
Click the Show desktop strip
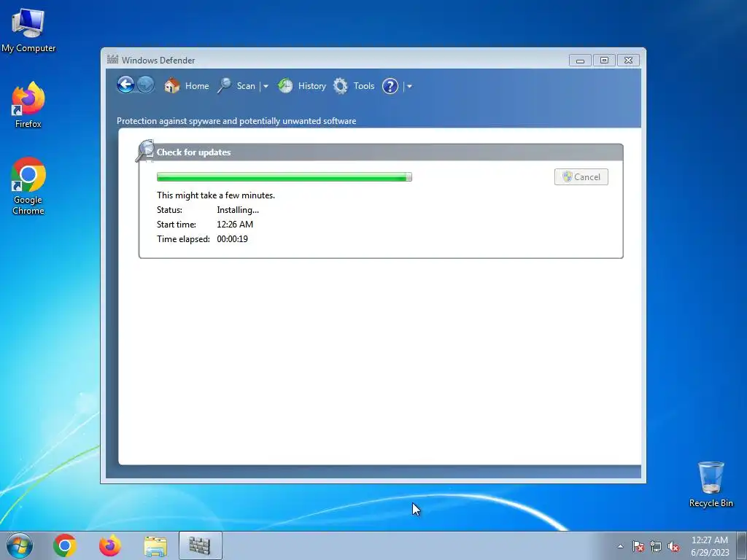coord(742,545)
